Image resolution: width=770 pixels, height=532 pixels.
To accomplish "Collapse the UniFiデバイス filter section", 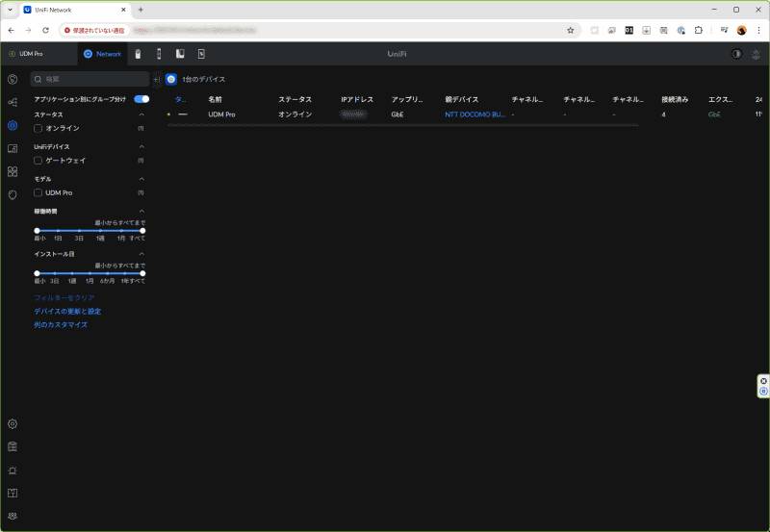I will coord(141,147).
